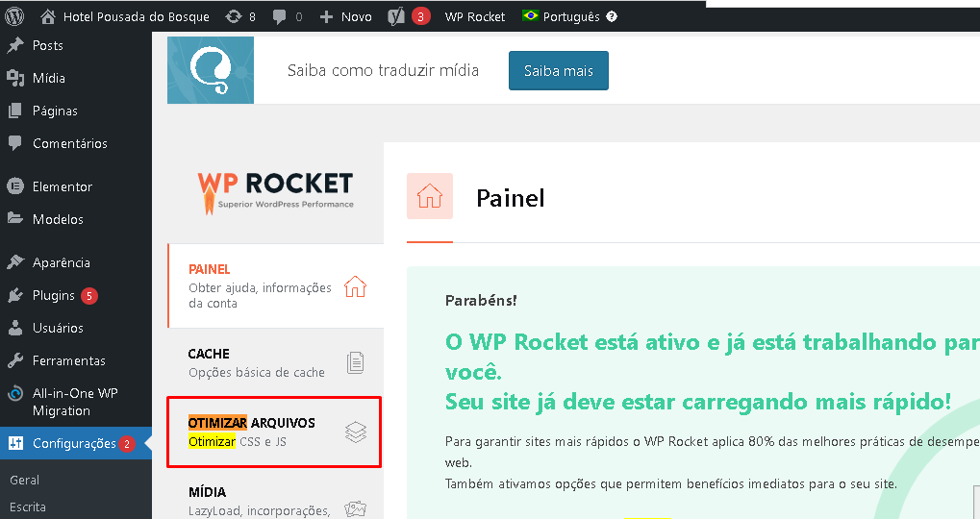The image size is (980, 519).
Task: Click the home icon beside Hotel Pousada do Bosque
Action: point(48,16)
